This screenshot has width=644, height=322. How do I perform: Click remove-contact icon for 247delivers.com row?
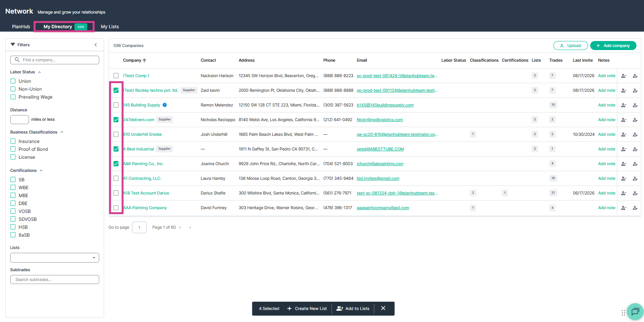click(x=623, y=120)
